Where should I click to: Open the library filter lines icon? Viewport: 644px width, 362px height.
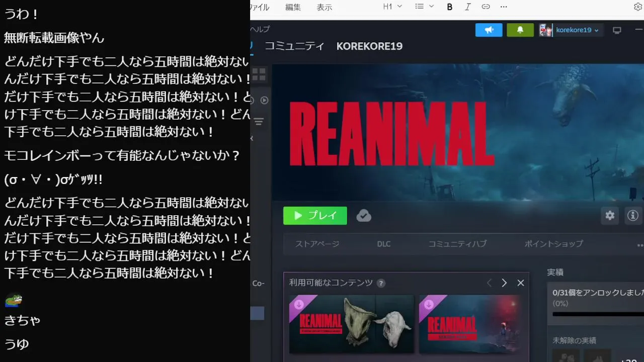pos(259,122)
